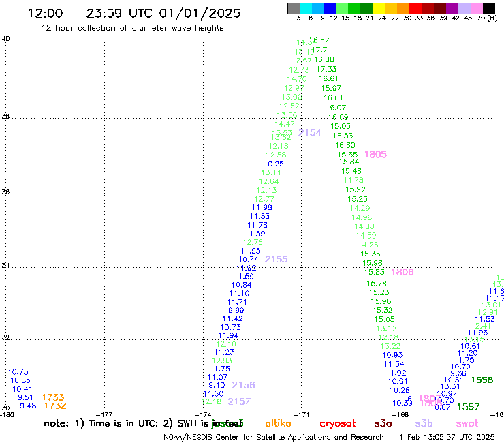The width and height of the screenshot is (504, 443).
Task: Click the pink 'swot' legend label
Action: [x=467, y=423]
